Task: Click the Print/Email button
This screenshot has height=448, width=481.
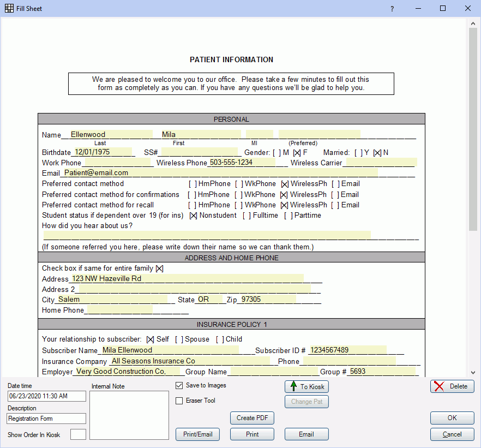Action: (197, 434)
